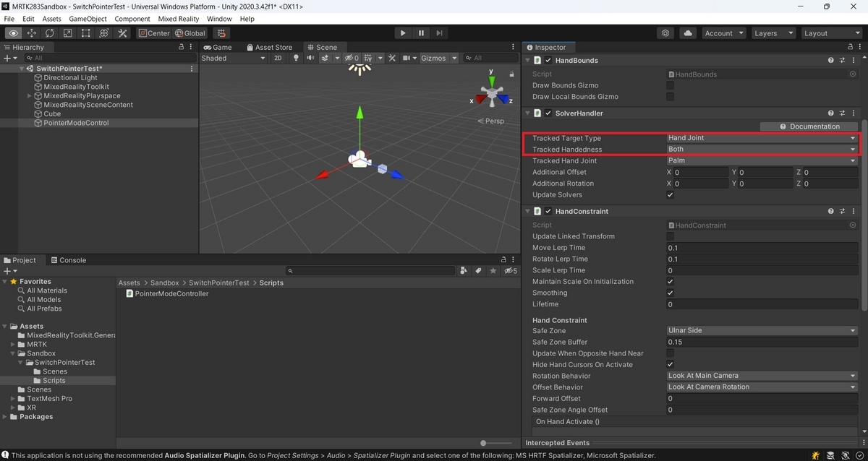
Task: Open HandConstraint component options menu icon
Action: [x=854, y=212]
